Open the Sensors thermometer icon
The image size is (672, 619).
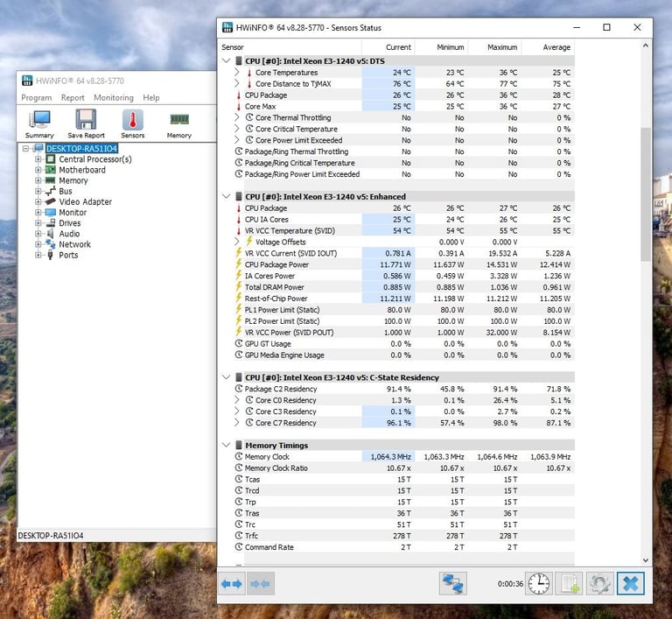click(x=132, y=124)
